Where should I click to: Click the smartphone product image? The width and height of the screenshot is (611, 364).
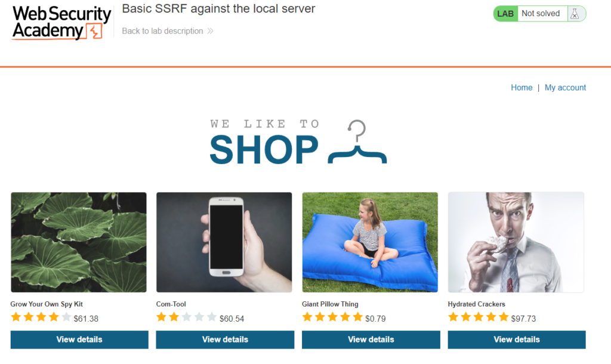point(224,242)
